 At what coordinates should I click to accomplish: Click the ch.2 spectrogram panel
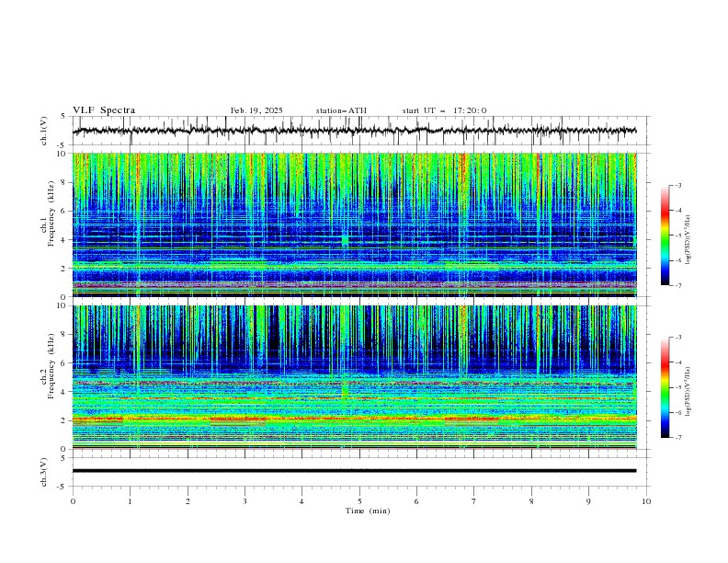click(x=355, y=377)
